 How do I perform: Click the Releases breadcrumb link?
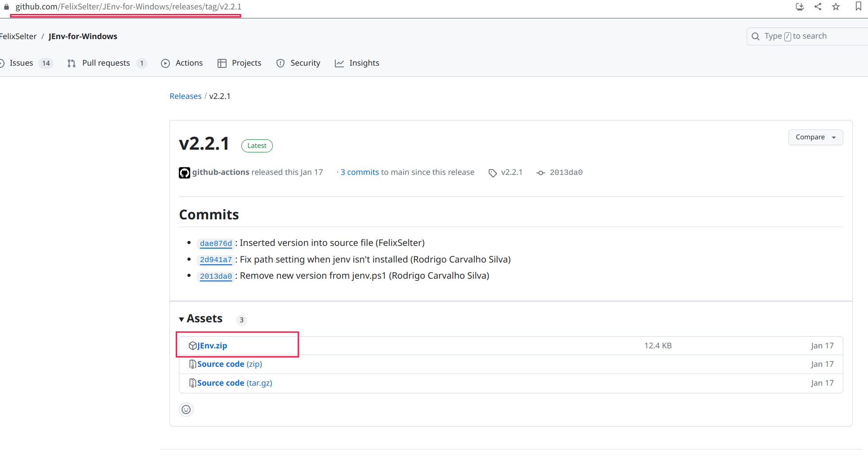click(x=185, y=96)
